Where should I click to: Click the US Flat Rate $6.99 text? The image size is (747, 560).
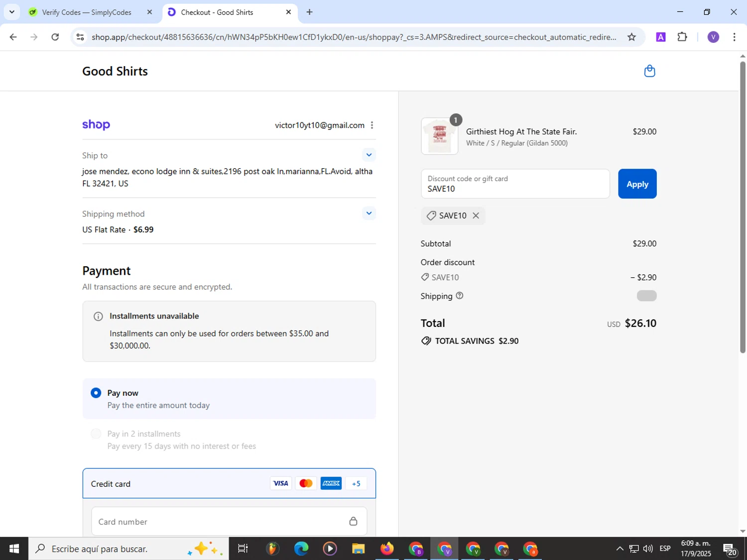118,229
